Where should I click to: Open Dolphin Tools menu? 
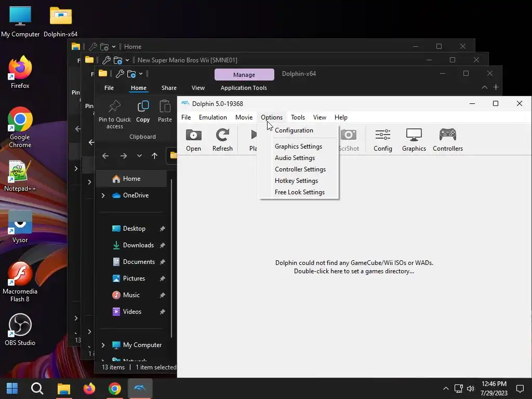(x=298, y=117)
